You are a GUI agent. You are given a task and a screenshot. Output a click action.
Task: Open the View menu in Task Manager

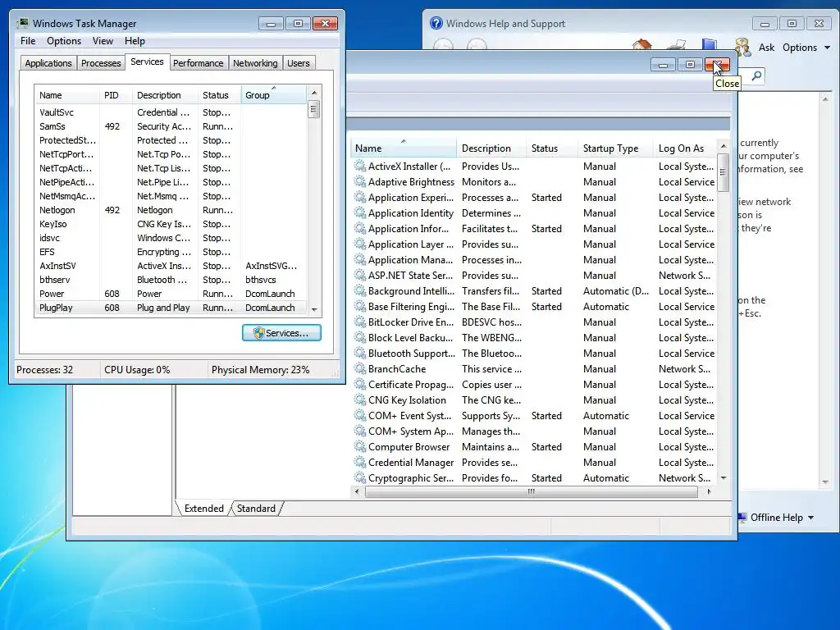click(x=103, y=41)
